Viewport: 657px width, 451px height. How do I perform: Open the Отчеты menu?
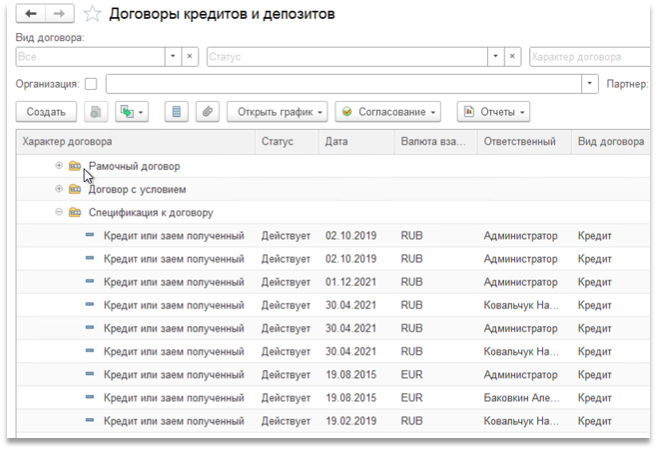494,112
